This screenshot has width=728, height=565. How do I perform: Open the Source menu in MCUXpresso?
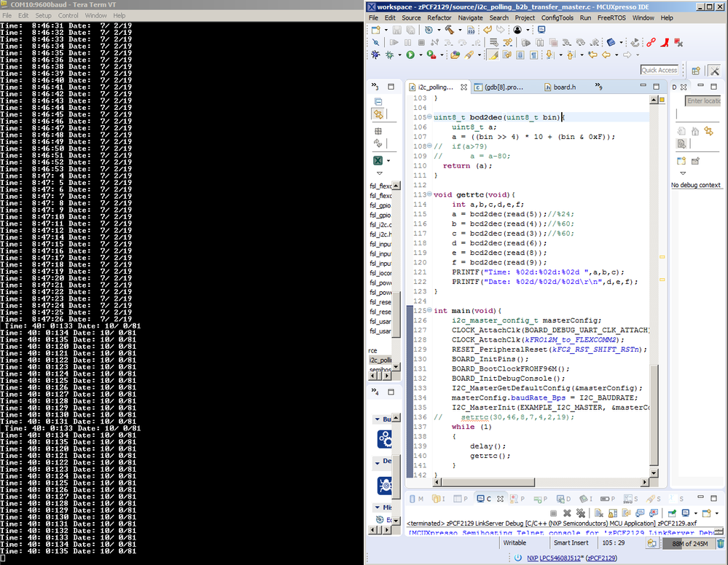(x=411, y=17)
